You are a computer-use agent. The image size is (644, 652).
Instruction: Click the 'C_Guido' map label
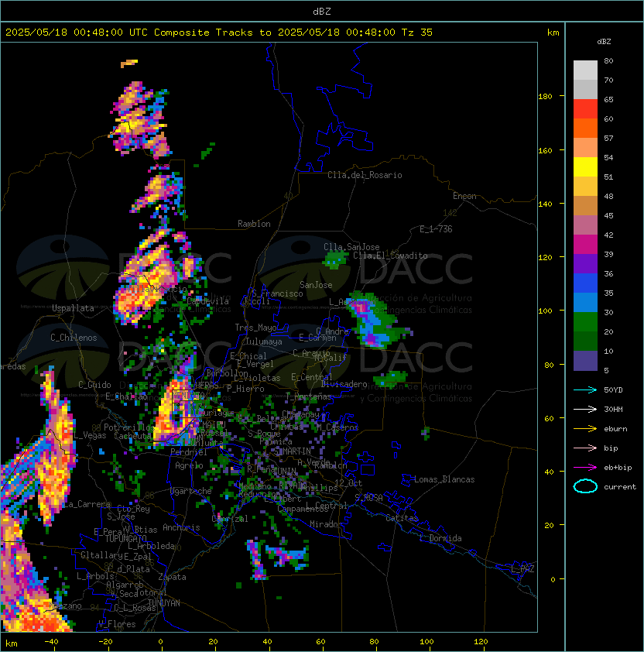pos(94,385)
